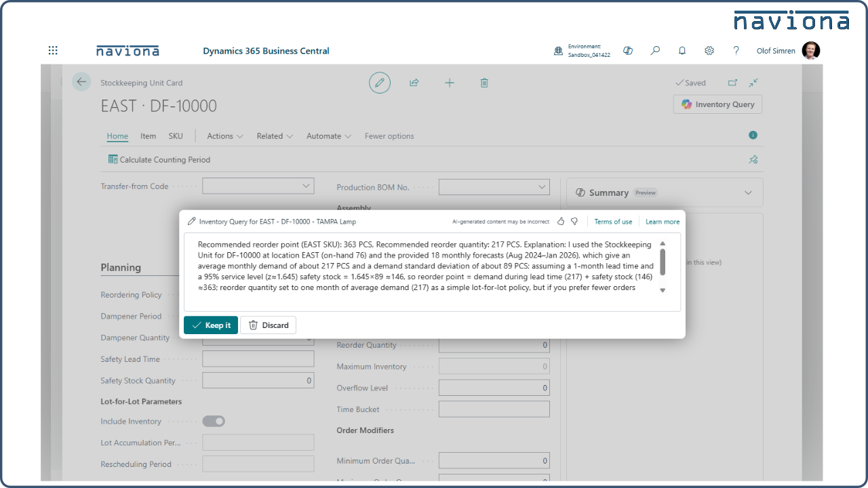The height and width of the screenshot is (488, 868).
Task: Click the Rescheduling Period field
Action: click(x=258, y=464)
